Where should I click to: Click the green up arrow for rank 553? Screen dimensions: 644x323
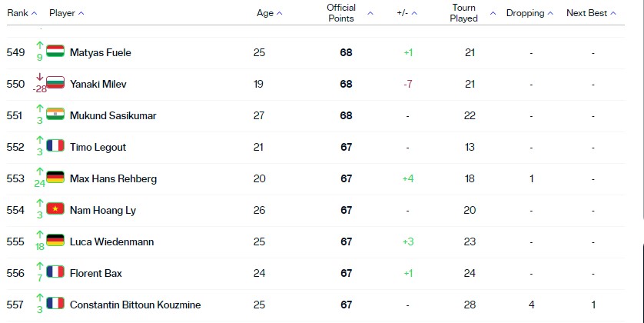coord(39,171)
